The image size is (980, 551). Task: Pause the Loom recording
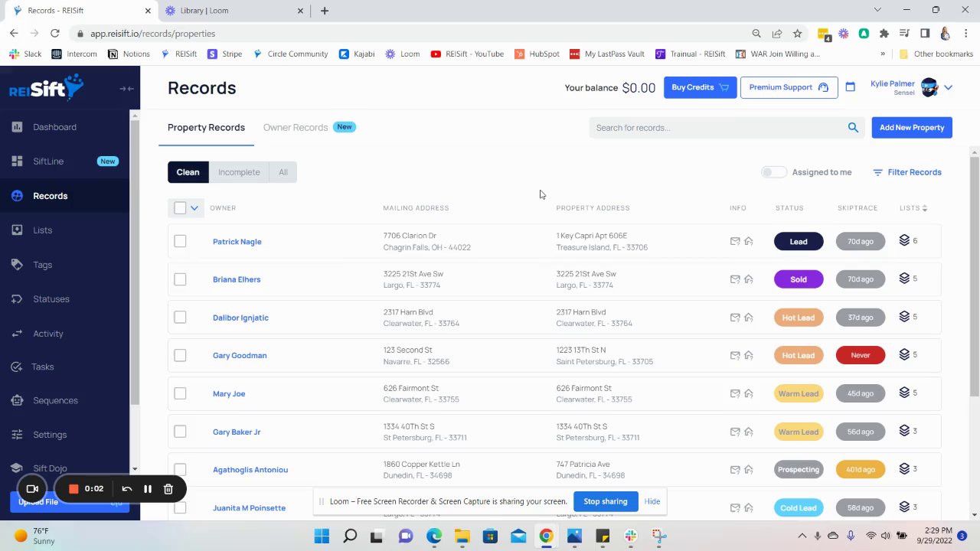pyautogui.click(x=148, y=489)
